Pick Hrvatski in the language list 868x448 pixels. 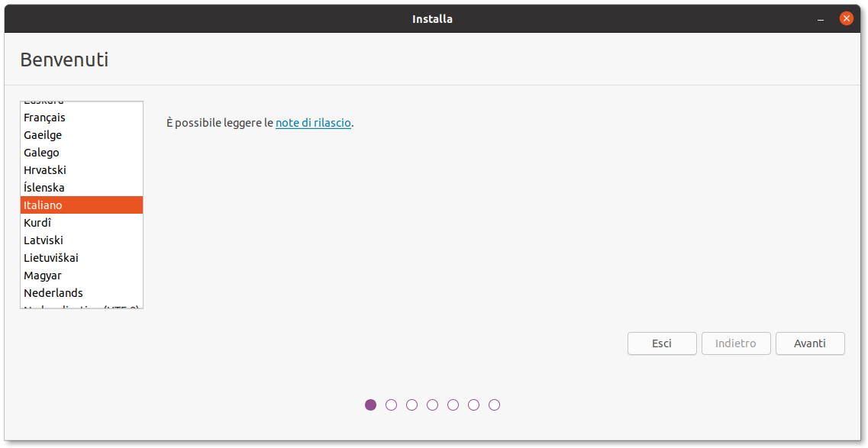pyautogui.click(x=44, y=170)
